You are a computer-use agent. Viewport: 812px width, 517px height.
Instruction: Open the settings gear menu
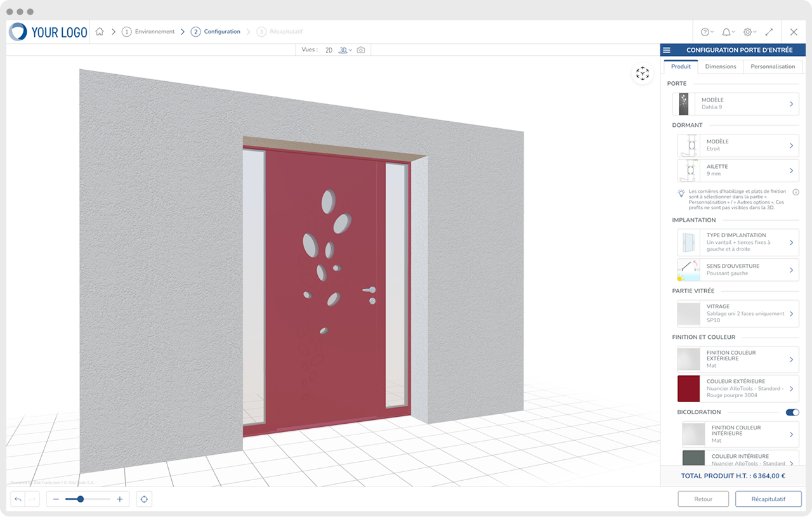[x=750, y=32]
